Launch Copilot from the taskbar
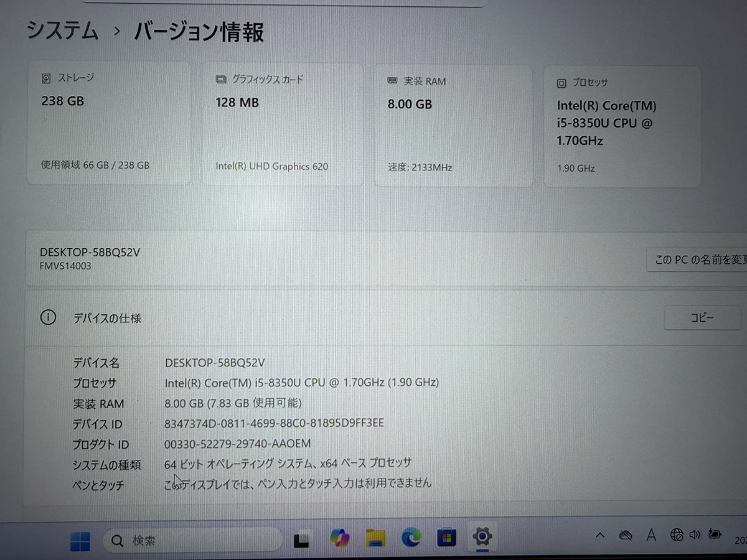The image size is (747, 560). click(x=340, y=538)
